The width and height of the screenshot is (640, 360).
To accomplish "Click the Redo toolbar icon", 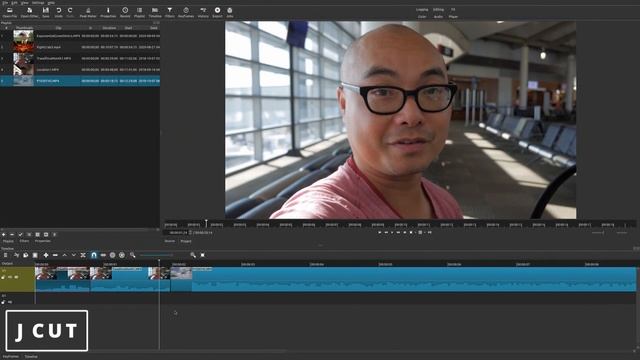I will [70, 12].
